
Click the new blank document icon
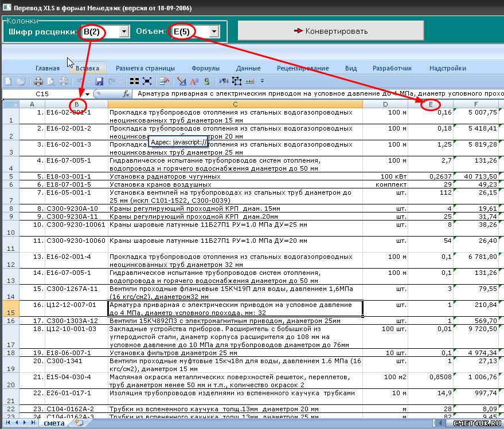(8, 81)
